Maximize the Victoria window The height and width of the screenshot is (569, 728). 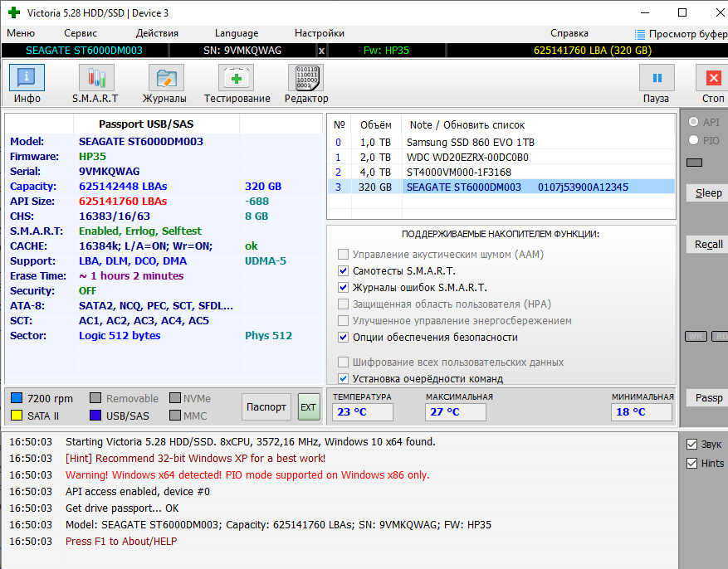(x=682, y=12)
